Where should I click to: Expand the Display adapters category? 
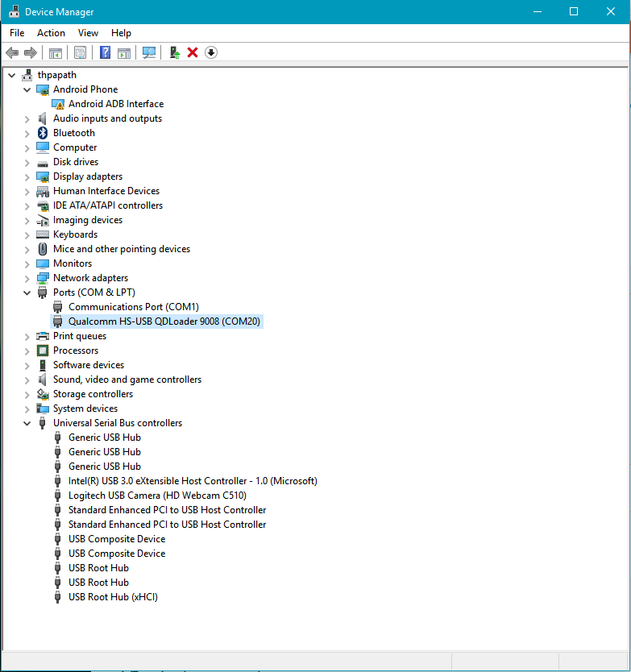[27, 176]
